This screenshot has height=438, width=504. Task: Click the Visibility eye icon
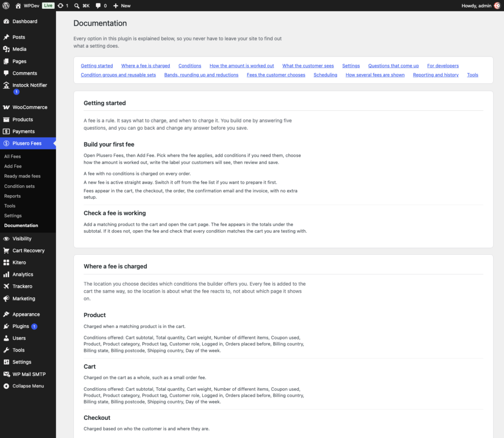click(6, 238)
